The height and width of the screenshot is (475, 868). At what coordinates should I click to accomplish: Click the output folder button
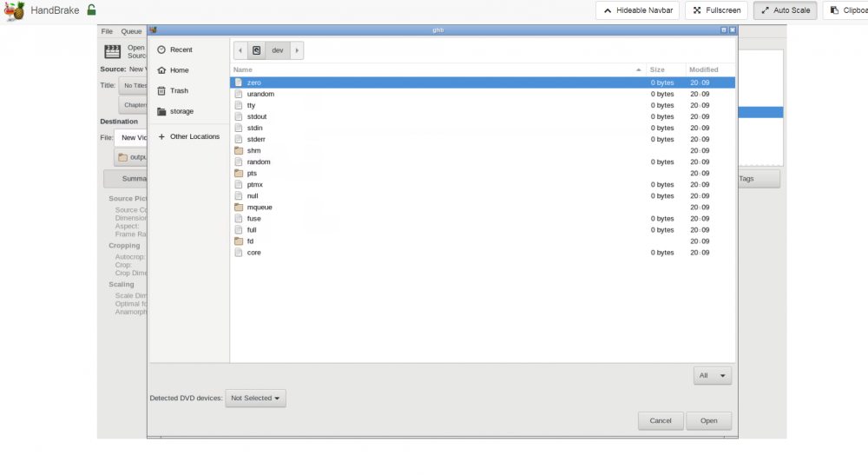pos(131,157)
